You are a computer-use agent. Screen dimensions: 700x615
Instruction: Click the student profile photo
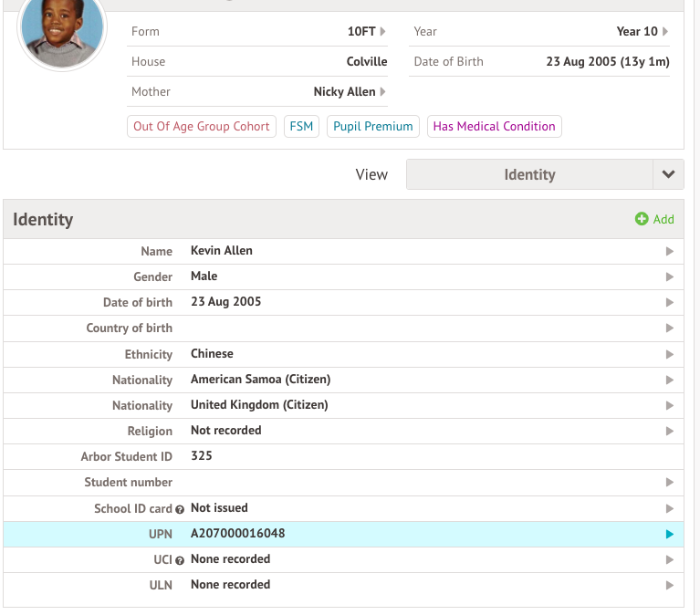pos(63,32)
